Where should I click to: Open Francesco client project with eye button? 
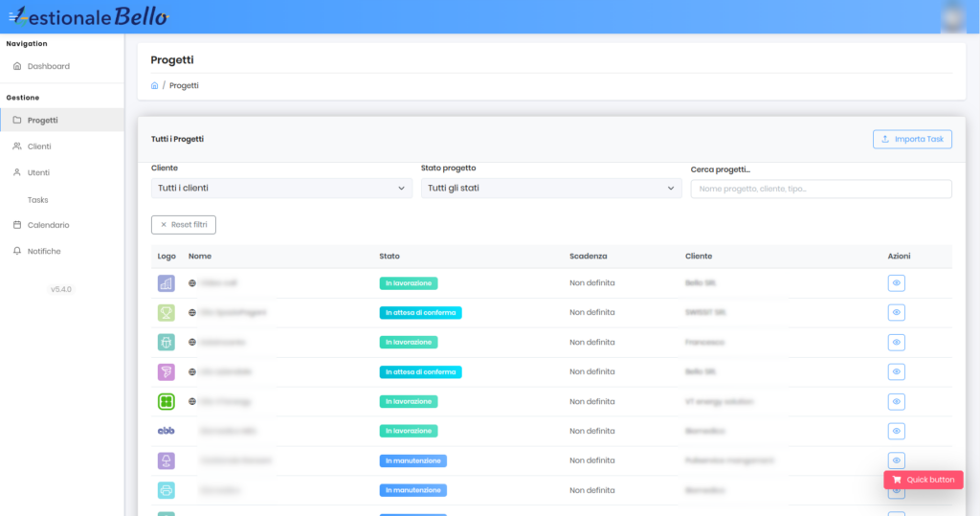(896, 342)
